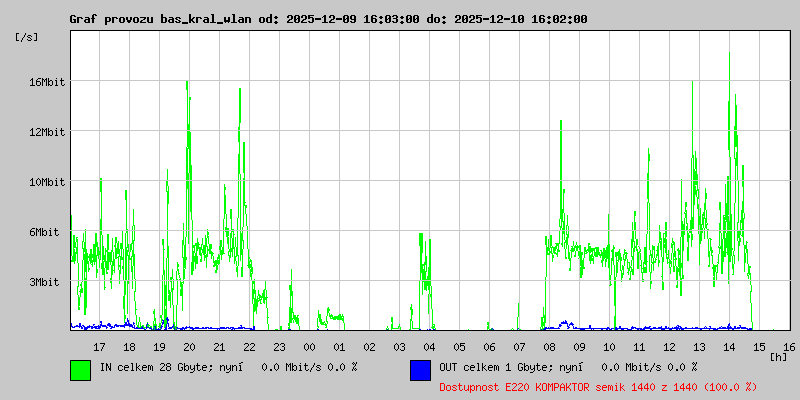800x400 pixels.
Task: Click the green IN legend color swatch
Action: [81, 370]
